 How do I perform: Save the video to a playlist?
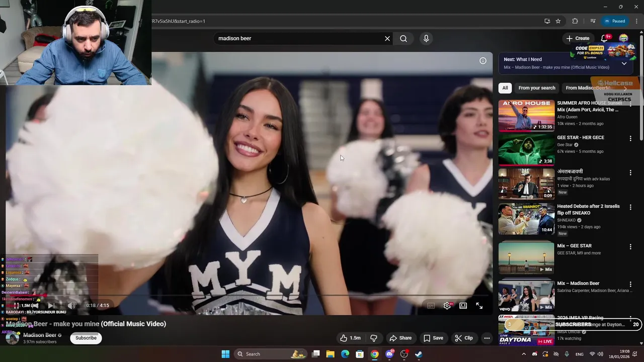point(433,338)
